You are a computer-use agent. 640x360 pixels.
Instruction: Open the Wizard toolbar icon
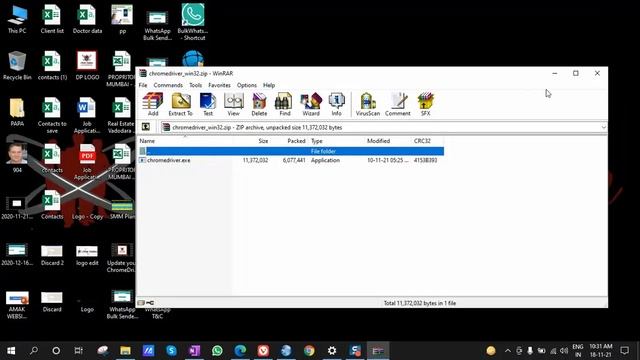pyautogui.click(x=311, y=104)
